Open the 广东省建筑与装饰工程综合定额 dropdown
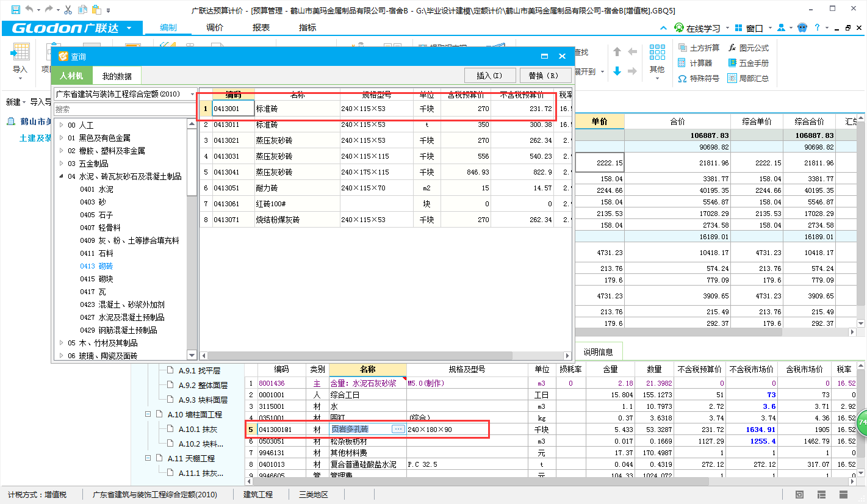 click(193, 94)
